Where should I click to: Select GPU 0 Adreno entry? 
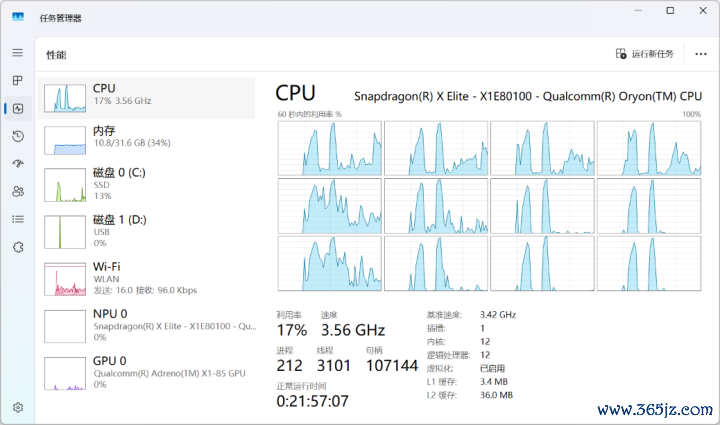[x=147, y=369]
